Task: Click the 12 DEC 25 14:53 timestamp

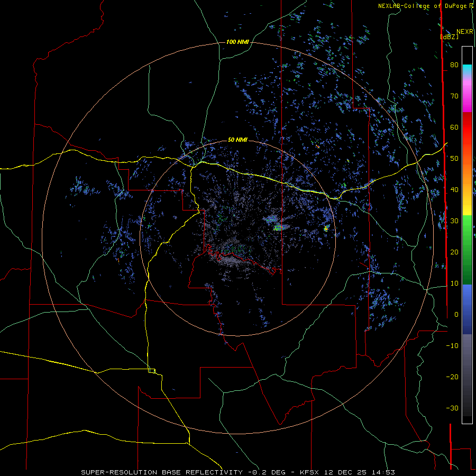Action: [360, 472]
